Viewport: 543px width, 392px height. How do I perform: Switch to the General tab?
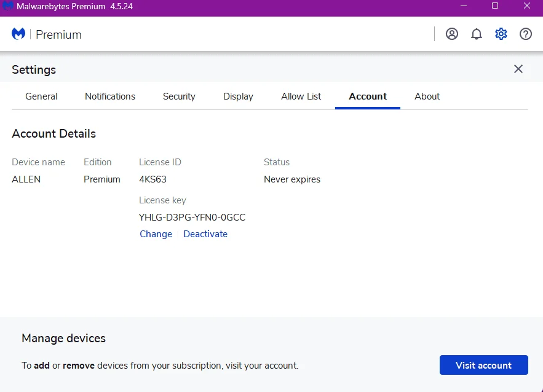click(41, 96)
